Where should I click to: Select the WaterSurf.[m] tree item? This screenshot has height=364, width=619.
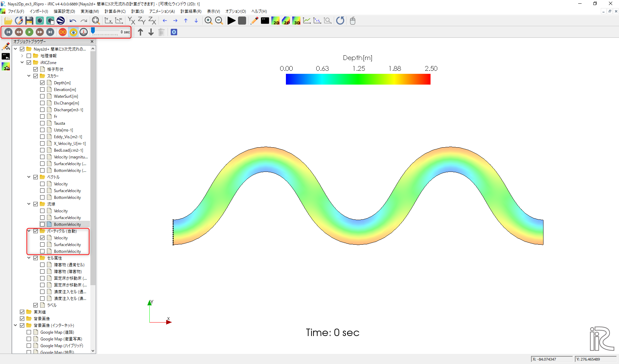[x=66, y=96]
